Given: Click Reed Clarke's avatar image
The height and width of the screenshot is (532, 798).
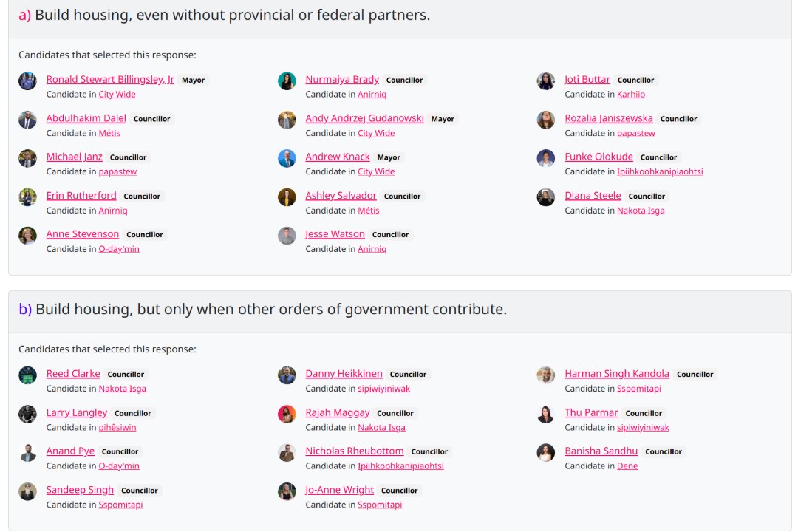Looking at the screenshot, I should (27, 375).
